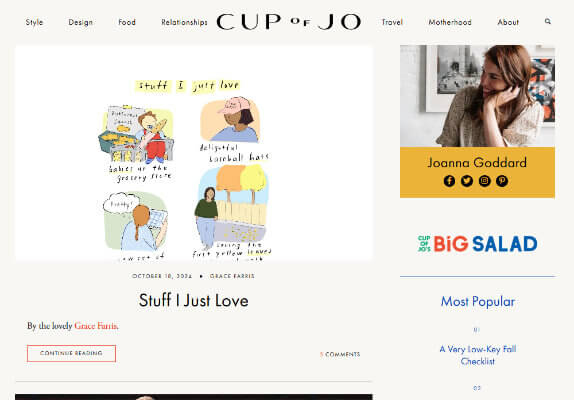Click the Cup of Jo logo
This screenshot has width=574, height=400.
point(289,22)
